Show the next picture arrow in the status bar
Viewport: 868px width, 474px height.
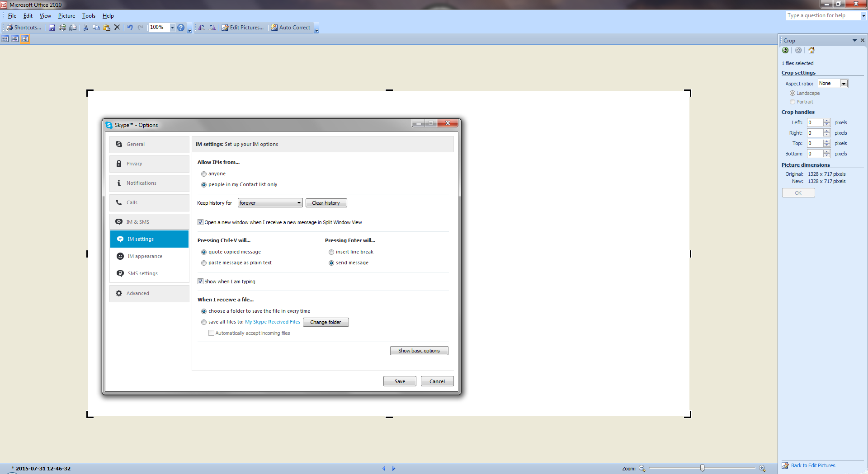pos(394,469)
